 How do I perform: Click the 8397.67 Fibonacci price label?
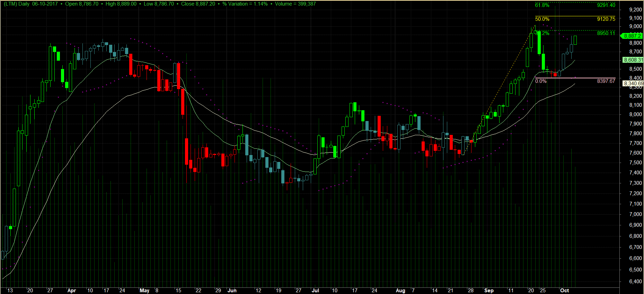point(606,81)
